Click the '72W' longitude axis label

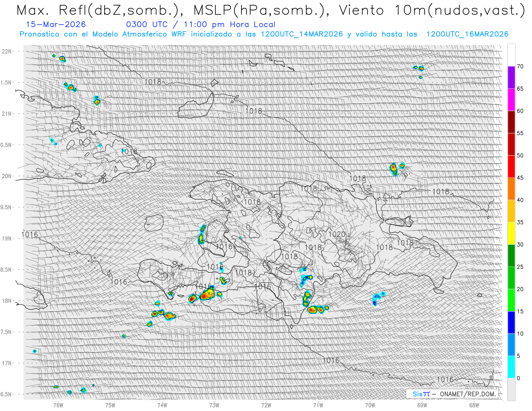(266, 405)
